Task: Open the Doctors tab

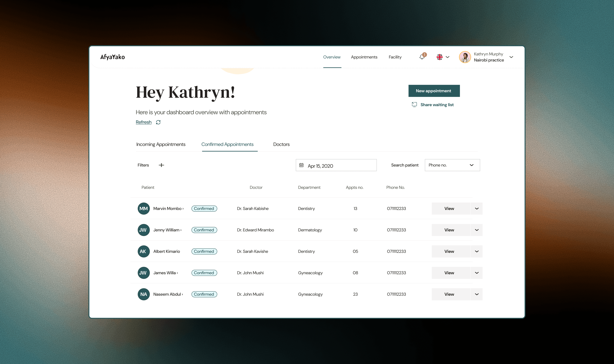Action: point(281,144)
